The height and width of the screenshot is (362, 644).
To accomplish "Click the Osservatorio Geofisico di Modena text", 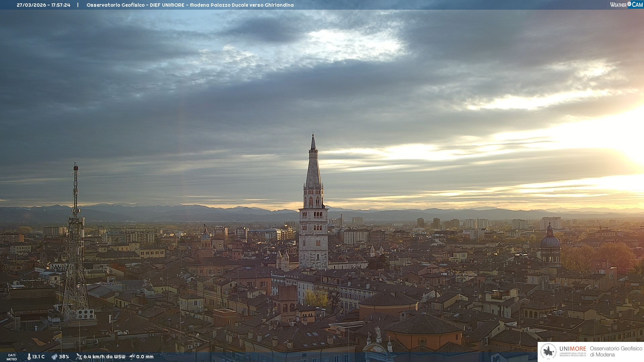I will 616,352.
